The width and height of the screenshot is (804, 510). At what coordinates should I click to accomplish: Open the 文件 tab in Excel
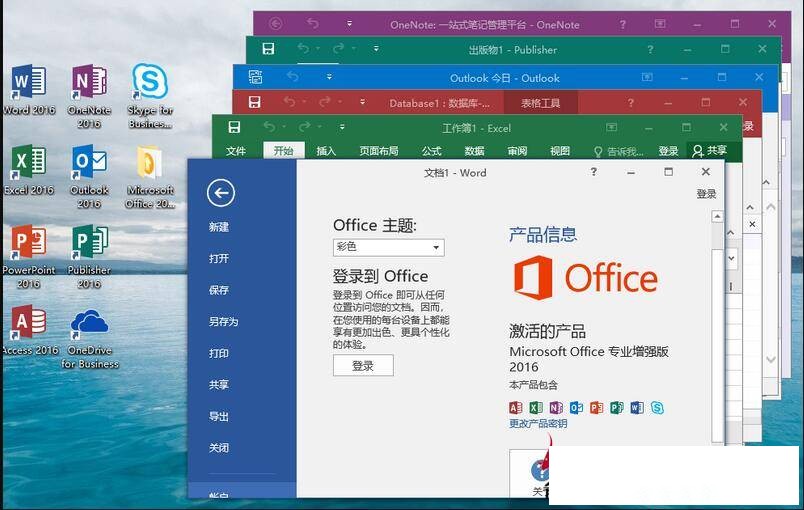(x=236, y=151)
